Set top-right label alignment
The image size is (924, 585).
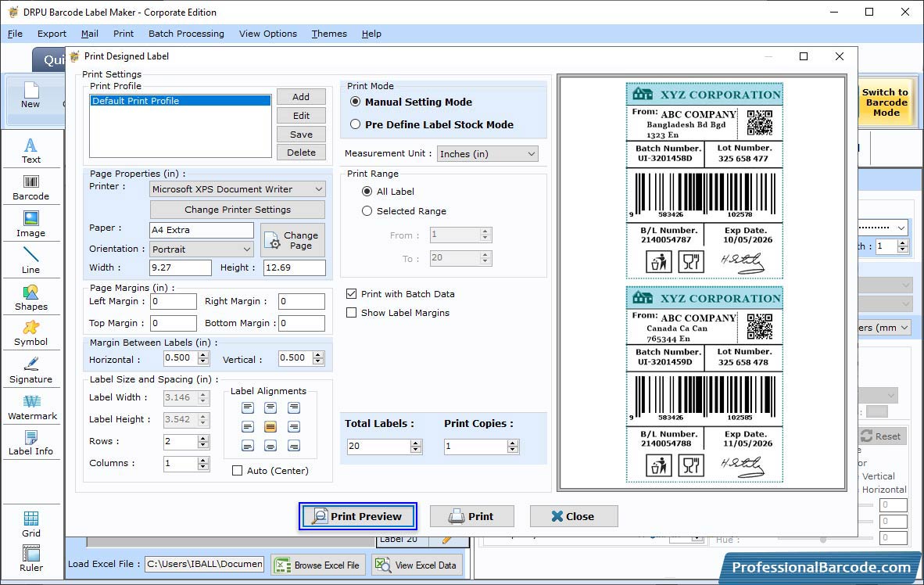293,407
